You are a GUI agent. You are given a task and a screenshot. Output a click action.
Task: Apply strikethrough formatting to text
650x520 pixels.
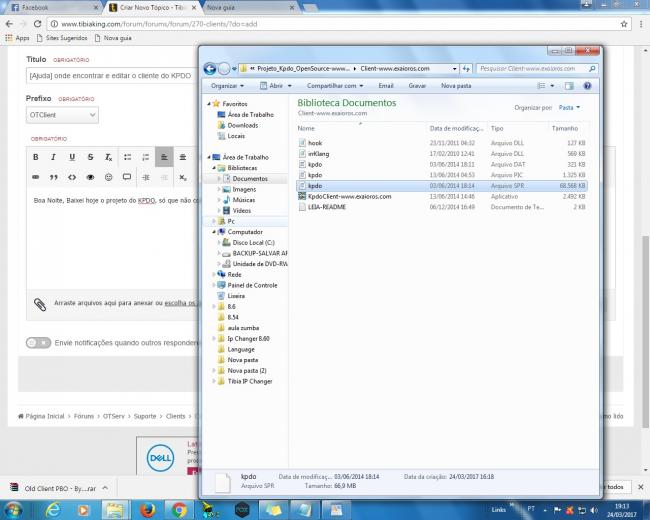90,158
